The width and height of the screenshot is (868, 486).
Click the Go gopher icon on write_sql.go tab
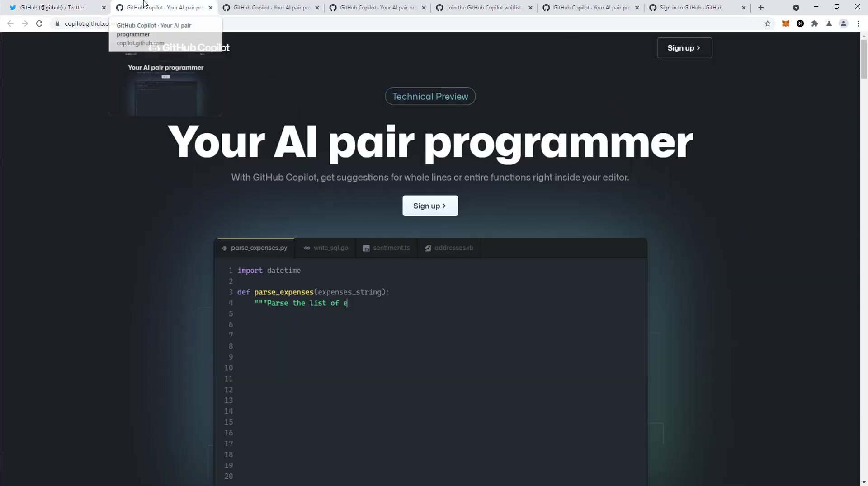click(x=307, y=248)
